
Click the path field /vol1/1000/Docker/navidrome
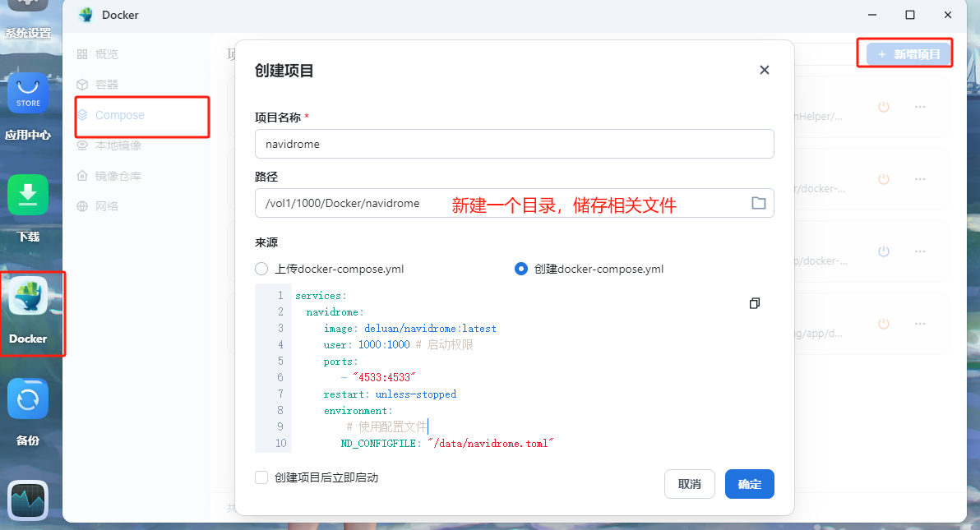515,203
